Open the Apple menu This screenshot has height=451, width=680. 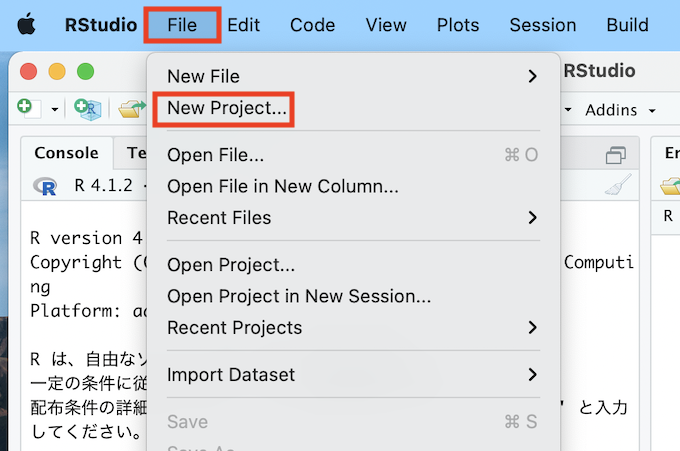[x=27, y=25]
